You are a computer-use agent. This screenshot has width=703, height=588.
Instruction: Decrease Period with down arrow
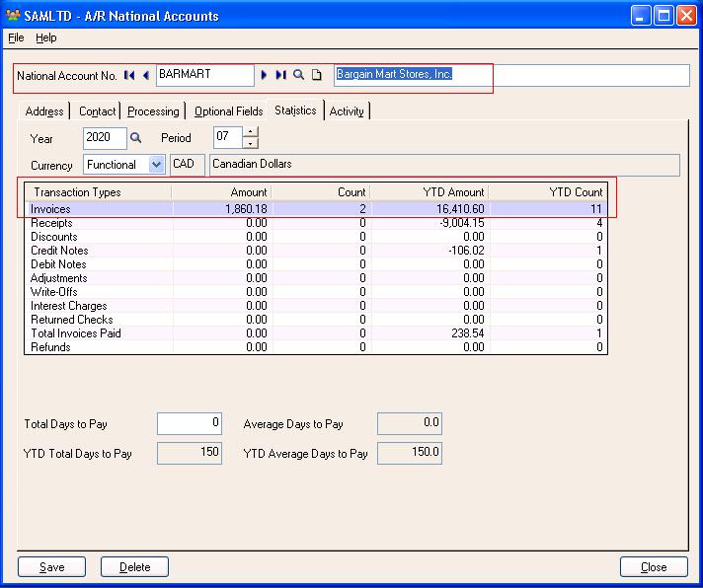[x=251, y=144]
